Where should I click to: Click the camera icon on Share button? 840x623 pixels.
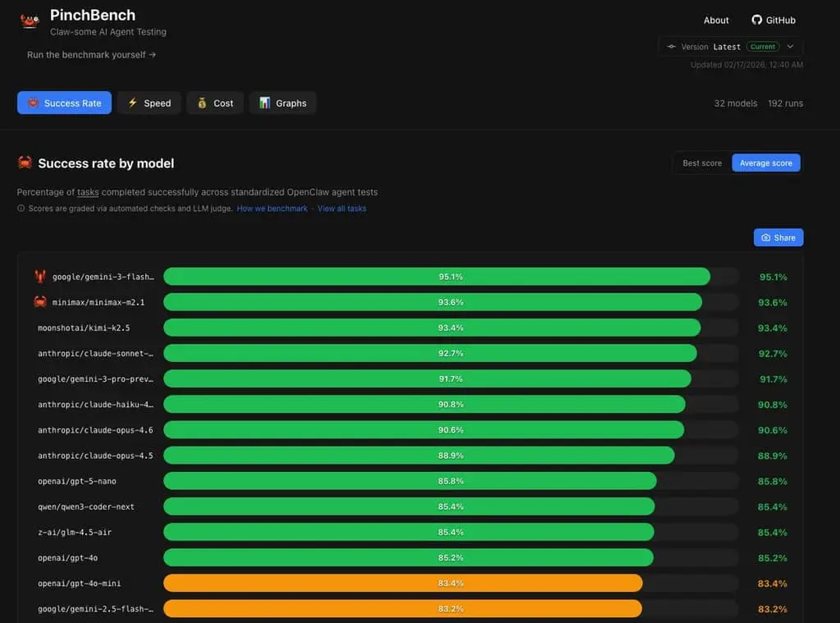click(x=765, y=238)
